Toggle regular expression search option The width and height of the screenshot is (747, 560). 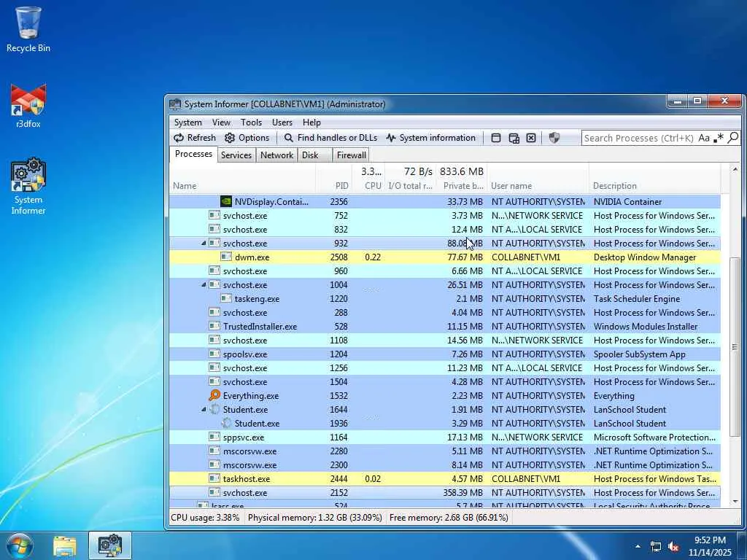click(719, 138)
